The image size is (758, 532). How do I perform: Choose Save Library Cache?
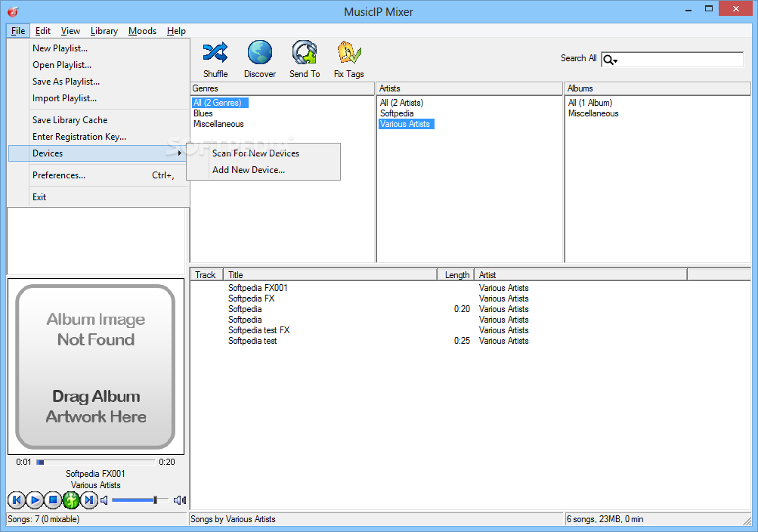pos(98,120)
